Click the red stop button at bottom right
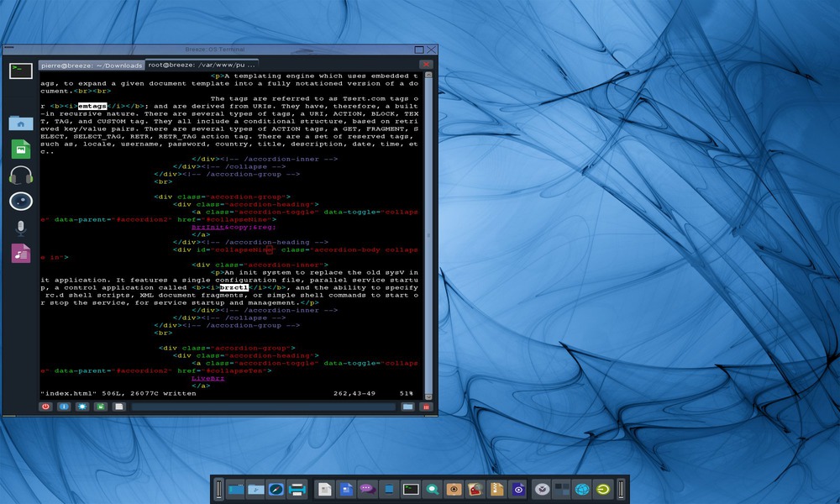Viewport: 840px width, 504px height. click(427, 407)
